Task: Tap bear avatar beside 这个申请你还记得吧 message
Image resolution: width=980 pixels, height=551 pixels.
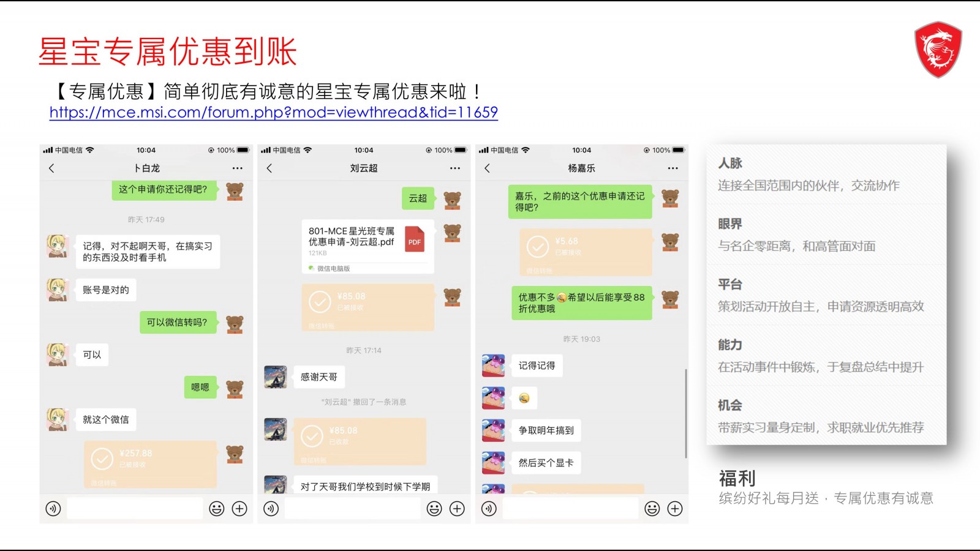Action: tap(235, 192)
